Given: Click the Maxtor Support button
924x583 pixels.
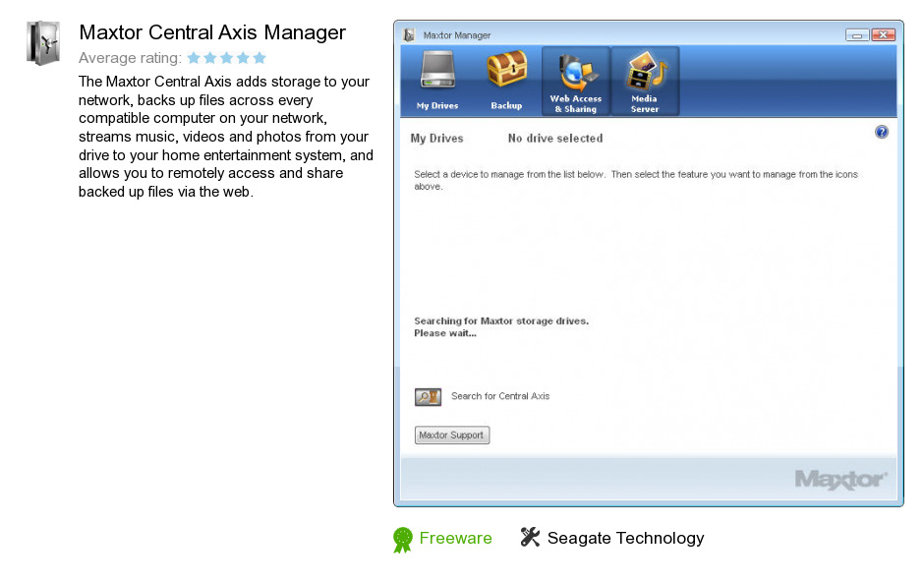Looking at the screenshot, I should (x=452, y=436).
